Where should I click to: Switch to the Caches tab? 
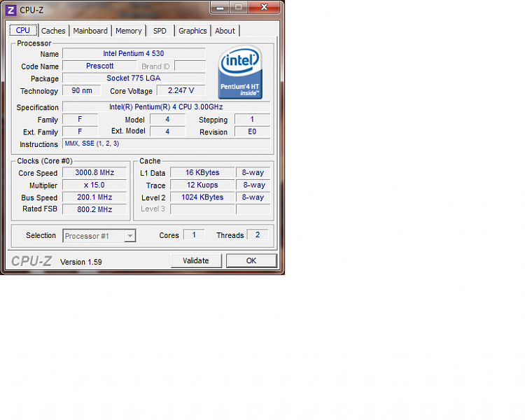click(x=53, y=31)
